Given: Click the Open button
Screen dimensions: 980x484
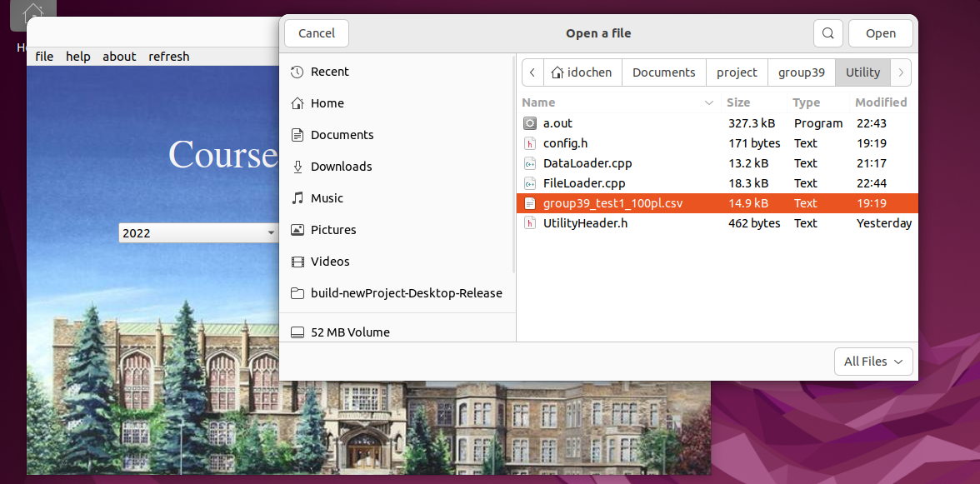Looking at the screenshot, I should pyautogui.click(x=881, y=33).
